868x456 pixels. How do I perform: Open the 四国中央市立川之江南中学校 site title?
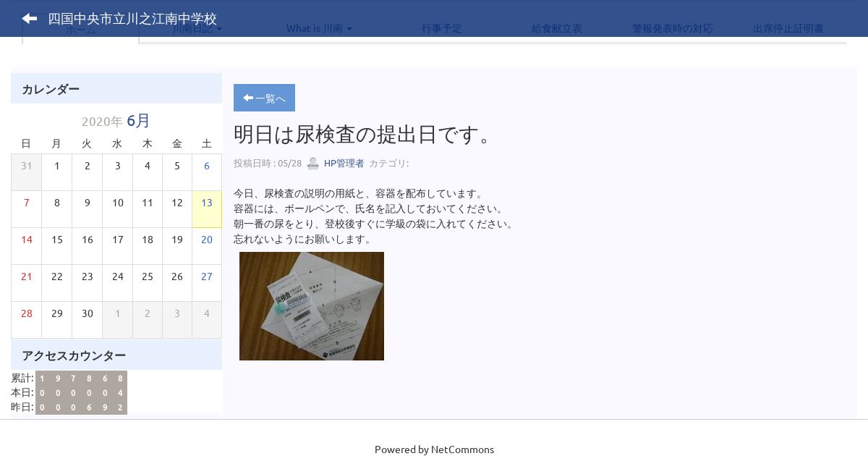pyautogui.click(x=132, y=19)
